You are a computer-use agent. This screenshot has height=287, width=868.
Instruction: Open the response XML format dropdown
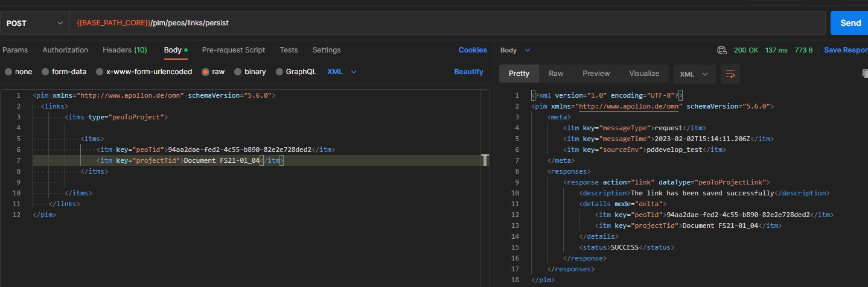(x=694, y=74)
